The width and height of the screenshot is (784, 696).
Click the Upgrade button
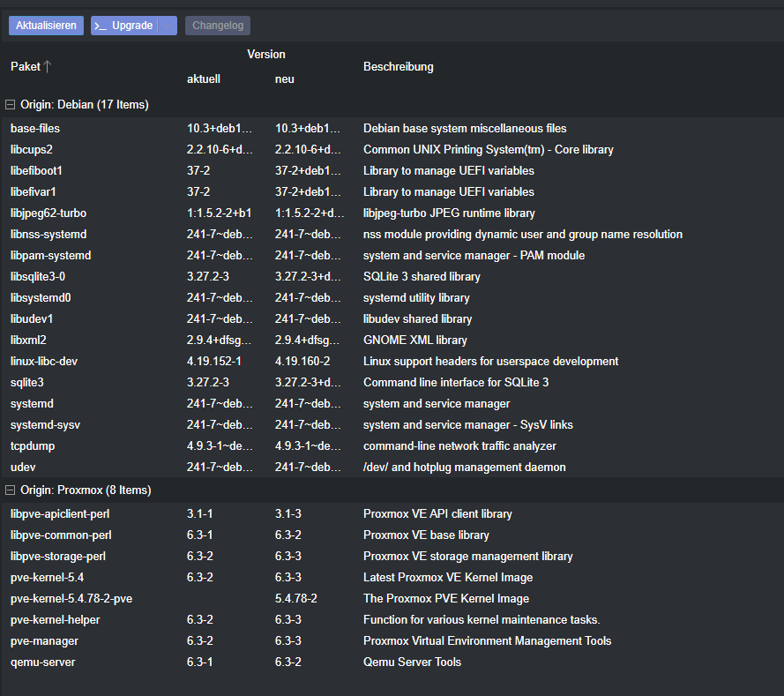124,26
